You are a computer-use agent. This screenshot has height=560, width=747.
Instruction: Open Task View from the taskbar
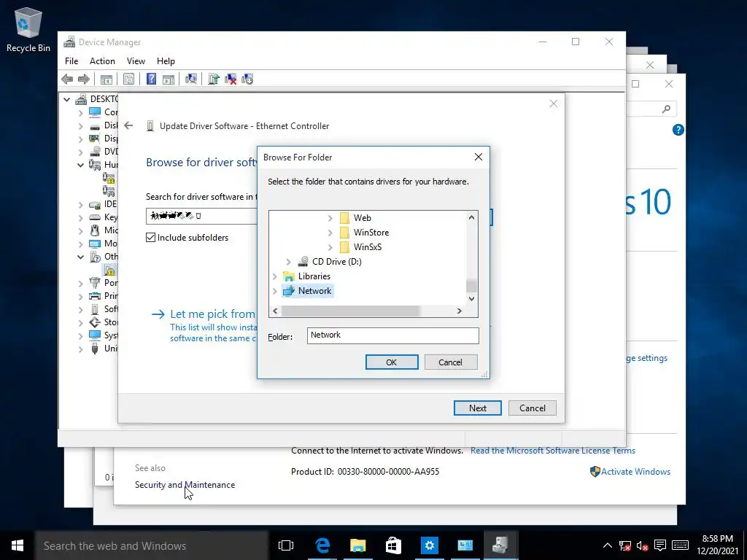(286, 545)
